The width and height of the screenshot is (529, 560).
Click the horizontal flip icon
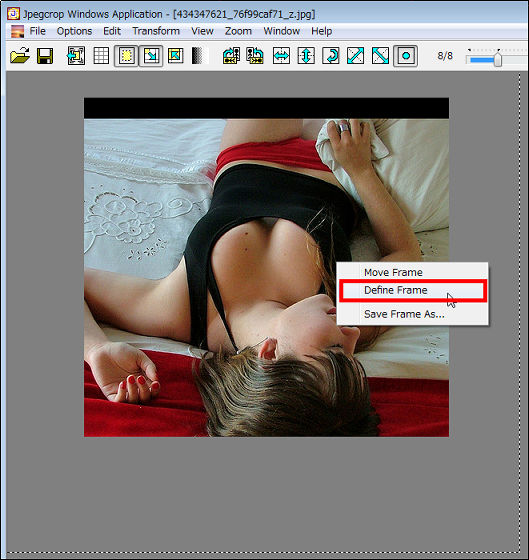tap(281, 56)
